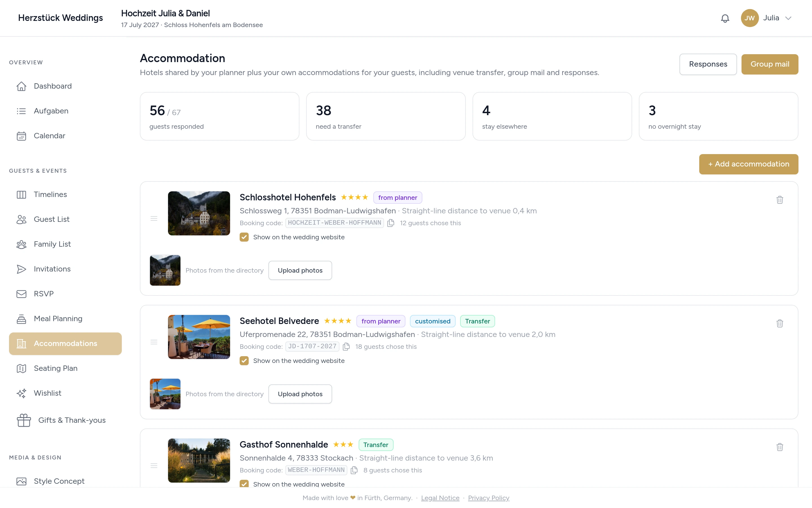The image size is (812, 508).
Task: Copy booking code WEBER-HOFFMANN
Action: pos(354,470)
